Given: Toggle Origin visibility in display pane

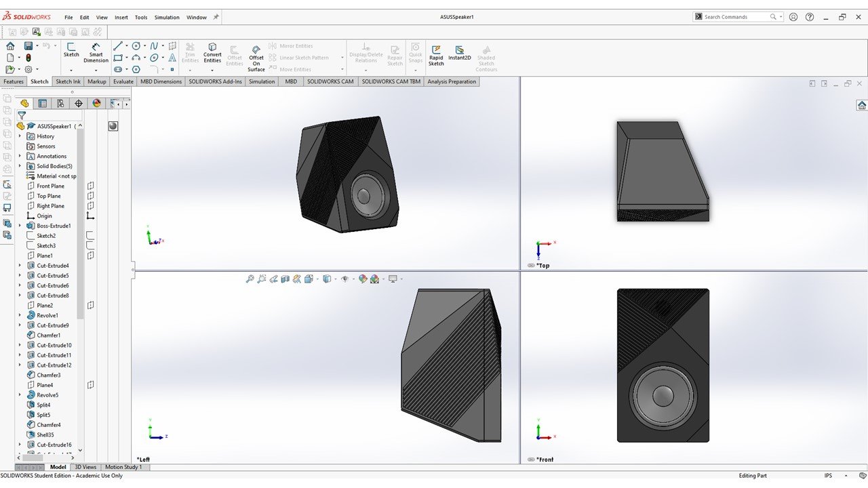Looking at the screenshot, I should (90, 216).
